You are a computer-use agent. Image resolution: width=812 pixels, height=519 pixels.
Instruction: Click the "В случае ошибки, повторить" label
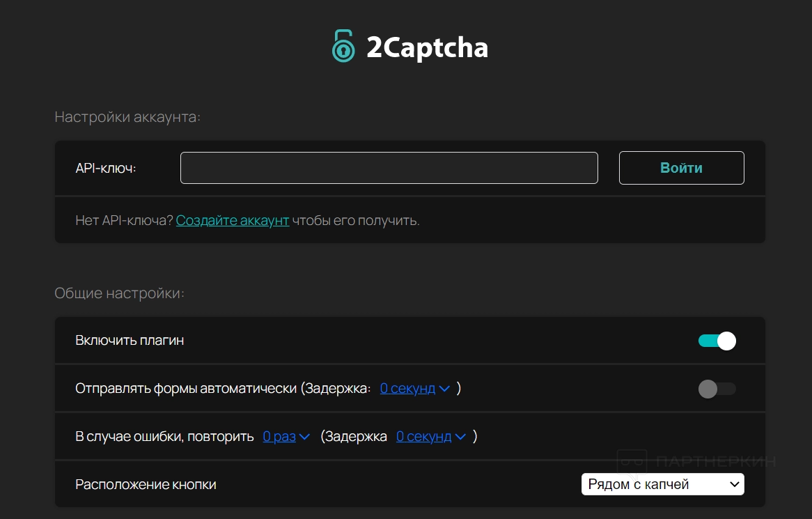point(164,437)
